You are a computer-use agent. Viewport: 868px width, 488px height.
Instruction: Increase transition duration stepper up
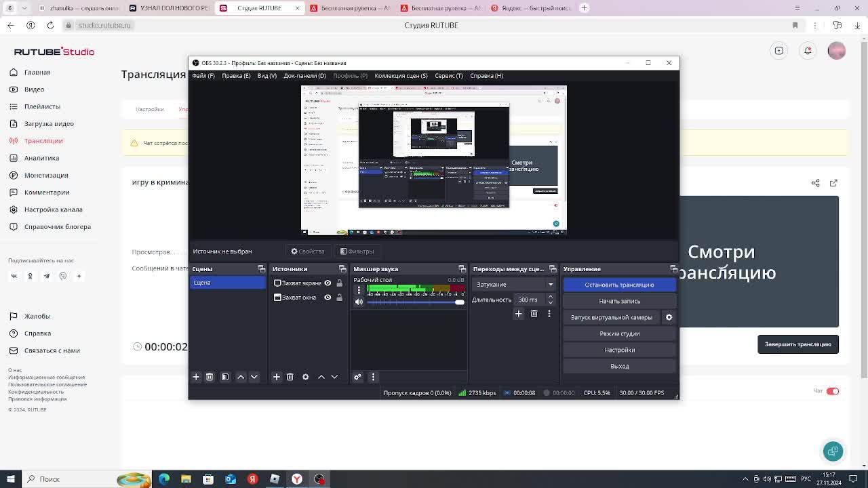pyautogui.click(x=550, y=297)
